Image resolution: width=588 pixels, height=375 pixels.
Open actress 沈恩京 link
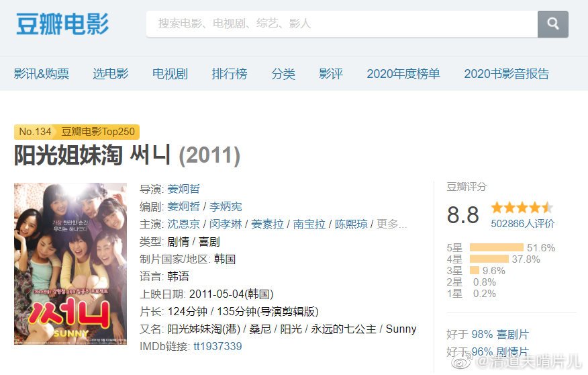click(x=183, y=224)
